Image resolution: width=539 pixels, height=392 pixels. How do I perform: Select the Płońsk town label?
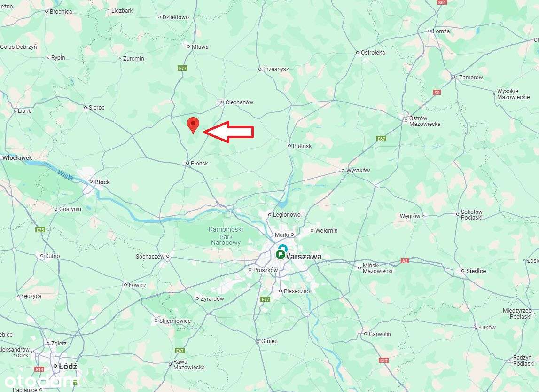(199, 164)
